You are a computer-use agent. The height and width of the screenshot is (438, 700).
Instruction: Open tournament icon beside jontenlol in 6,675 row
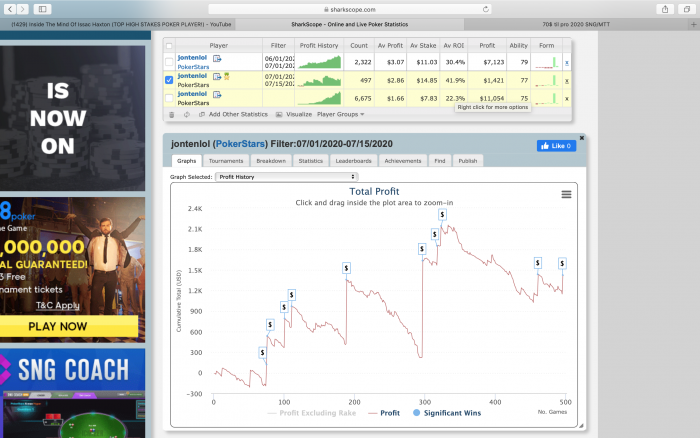pyautogui.click(x=217, y=95)
